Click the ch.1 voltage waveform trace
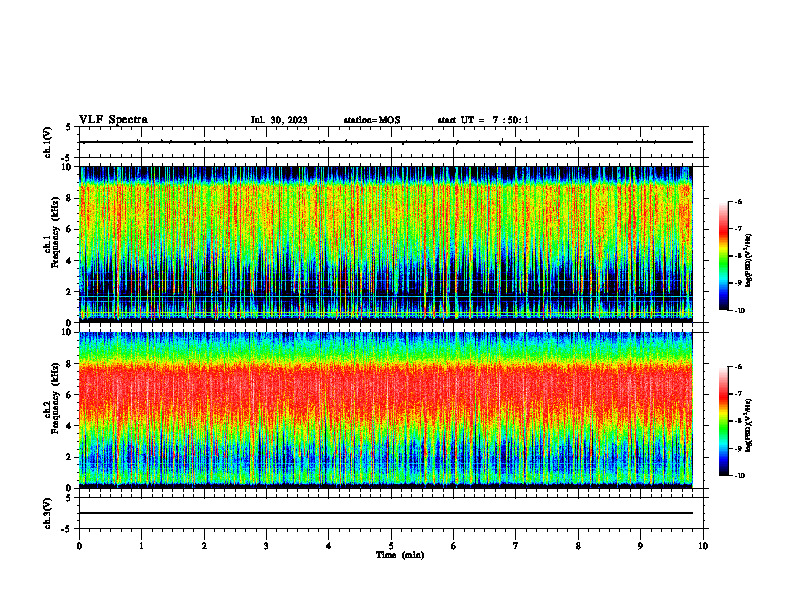792x612 pixels. tap(386, 142)
